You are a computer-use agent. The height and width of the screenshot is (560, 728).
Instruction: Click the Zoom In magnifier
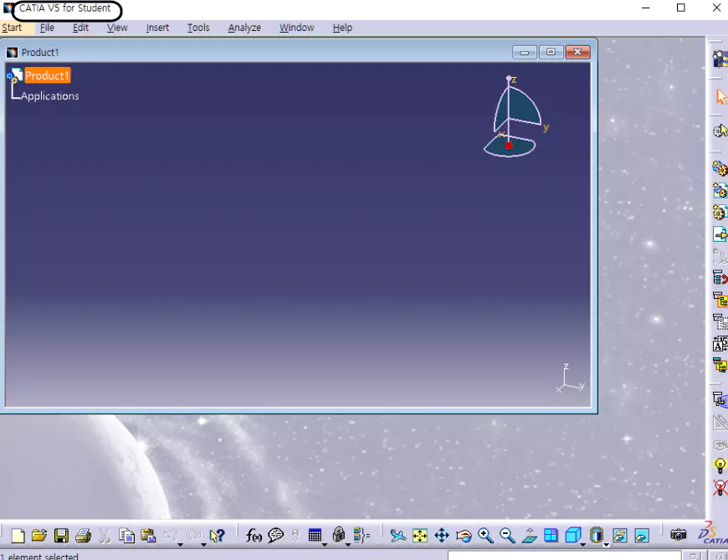pos(485,536)
